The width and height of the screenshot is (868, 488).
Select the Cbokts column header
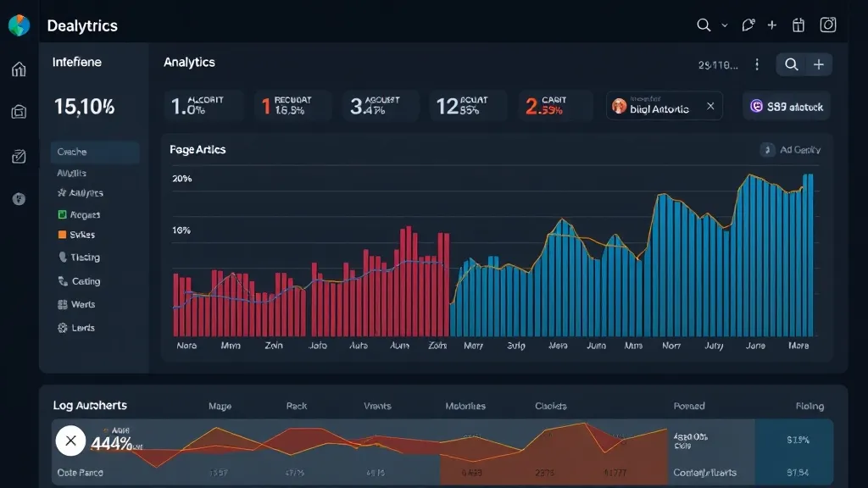pos(551,406)
